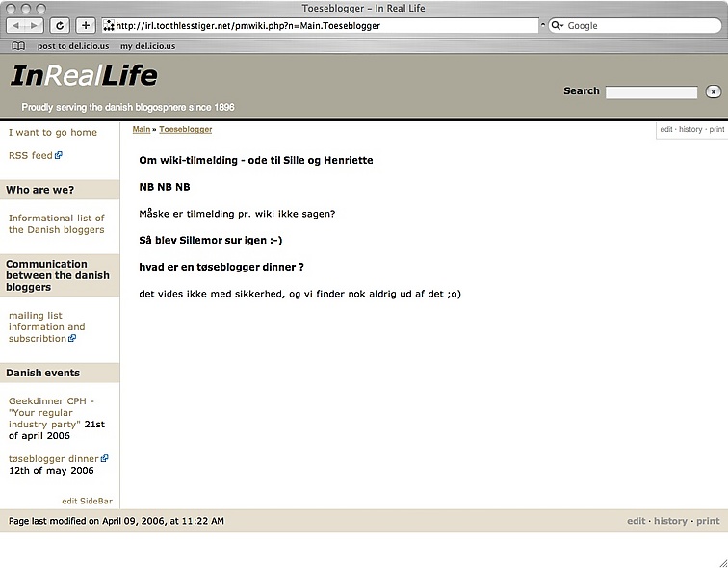The image size is (728, 568).
Task: Click top-right 'edit' page action
Action: (666, 129)
